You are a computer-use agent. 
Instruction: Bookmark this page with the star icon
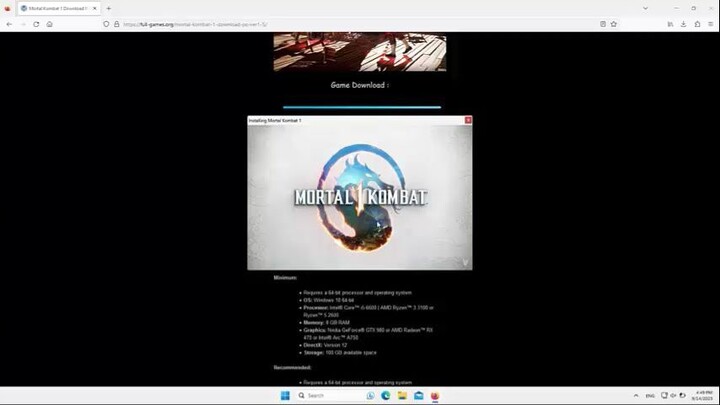[x=614, y=24]
